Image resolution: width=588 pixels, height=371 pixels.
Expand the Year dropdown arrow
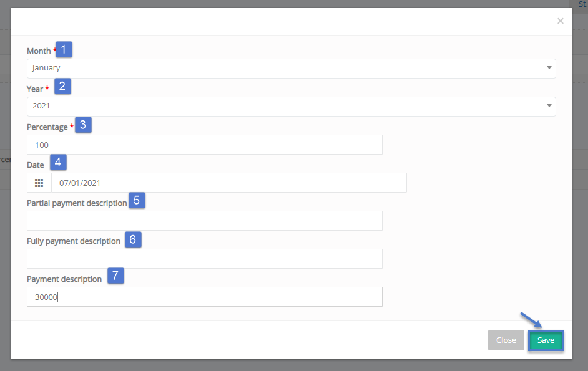click(x=549, y=105)
